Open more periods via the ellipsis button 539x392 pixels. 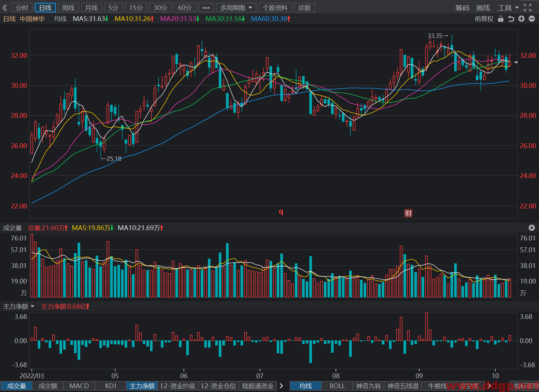click(x=206, y=8)
